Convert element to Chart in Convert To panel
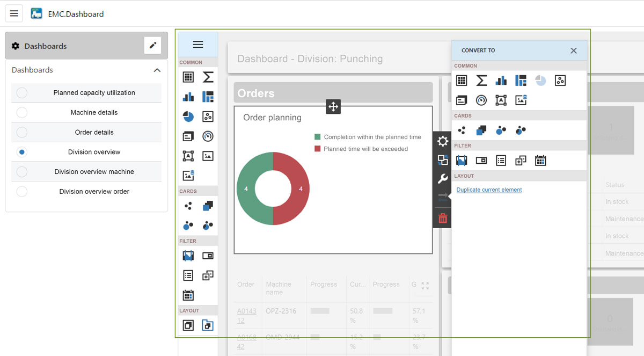 coord(501,81)
